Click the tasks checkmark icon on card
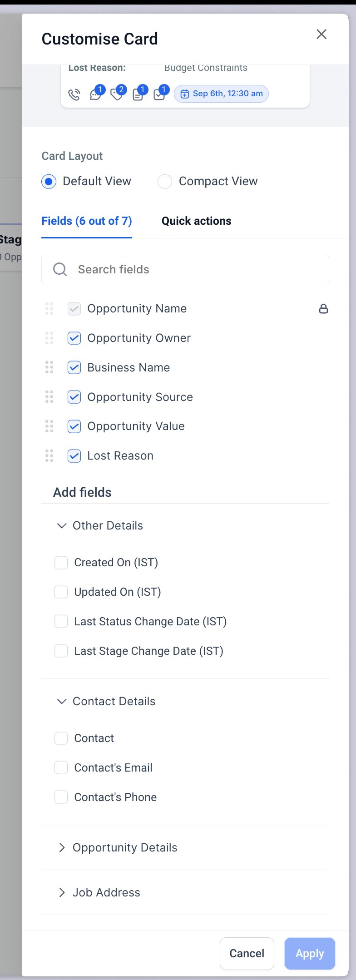The image size is (356, 980). click(160, 94)
